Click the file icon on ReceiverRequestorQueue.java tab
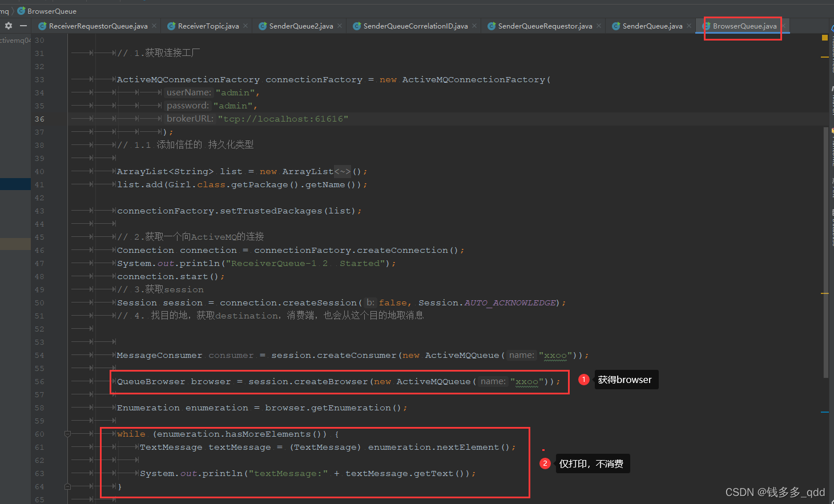 coord(42,26)
